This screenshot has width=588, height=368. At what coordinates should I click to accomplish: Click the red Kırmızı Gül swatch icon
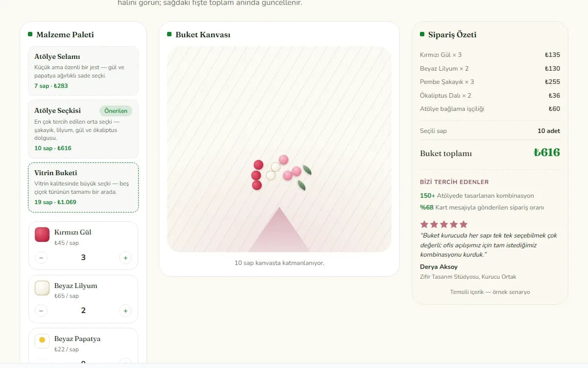(x=42, y=235)
